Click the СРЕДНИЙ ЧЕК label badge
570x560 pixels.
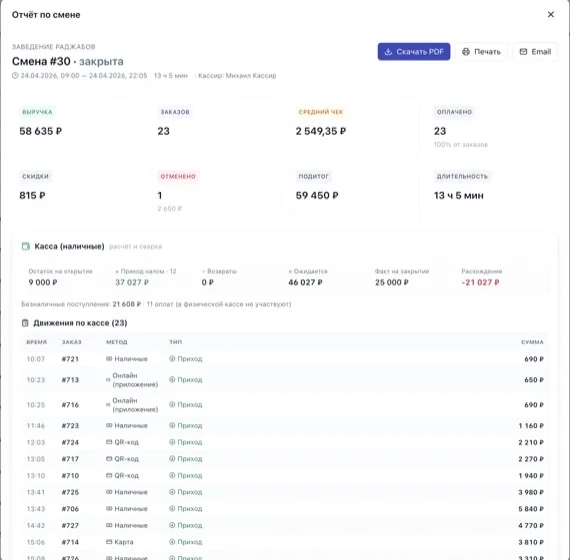click(x=321, y=112)
